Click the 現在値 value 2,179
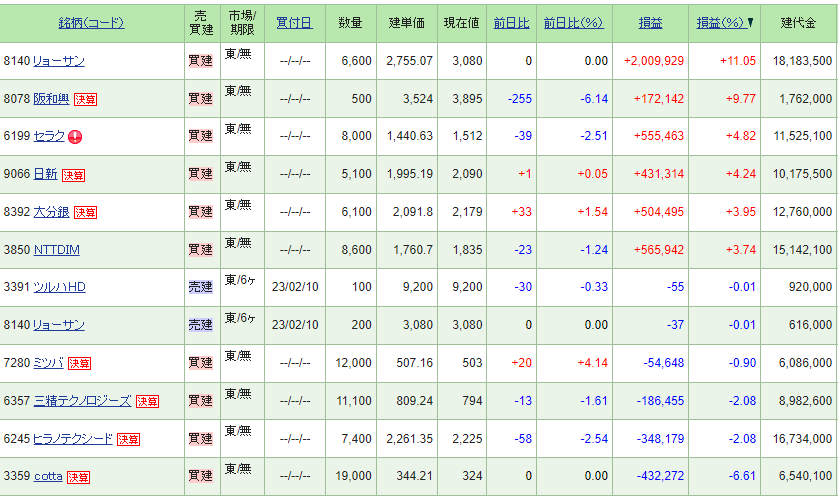Screen dimensions: 838x503 click(x=467, y=212)
